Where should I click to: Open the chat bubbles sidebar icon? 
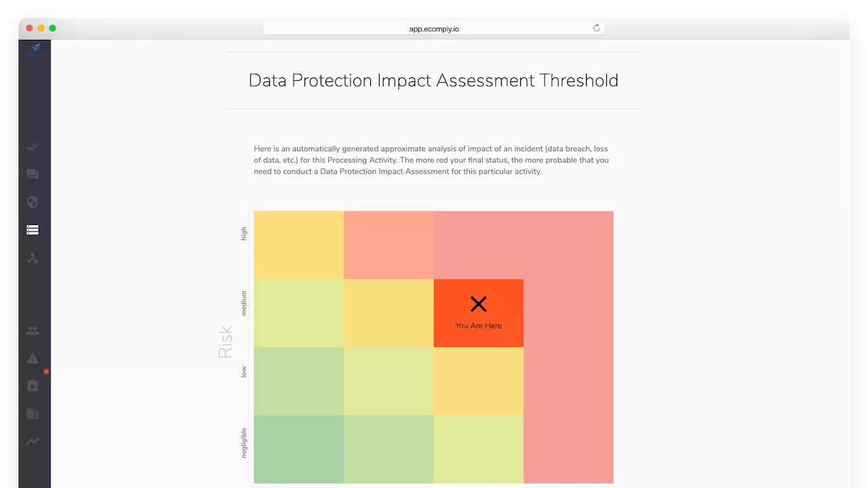[x=33, y=175]
